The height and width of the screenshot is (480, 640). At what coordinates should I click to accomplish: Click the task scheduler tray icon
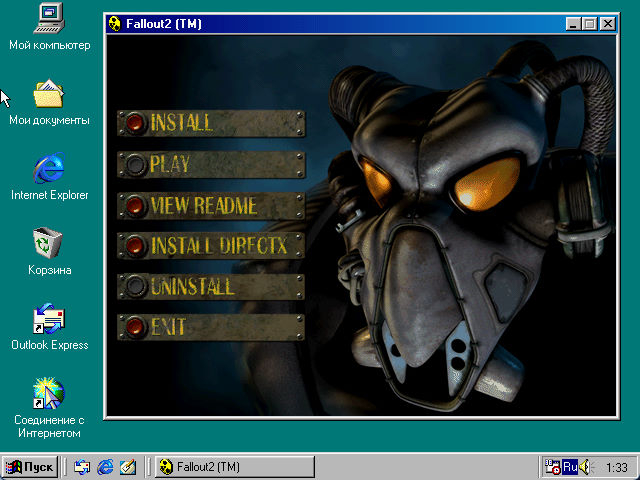tap(552, 467)
